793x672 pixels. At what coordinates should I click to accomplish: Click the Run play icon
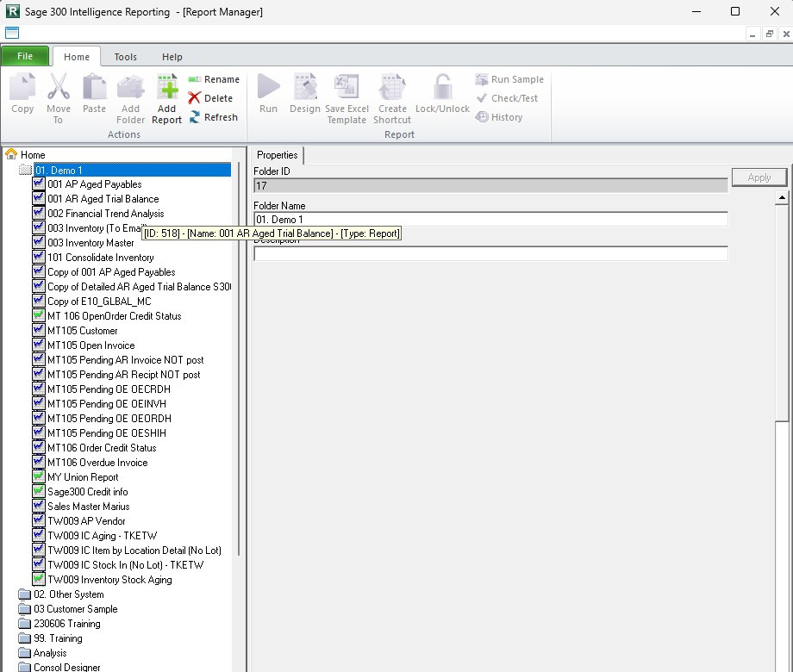[269, 86]
